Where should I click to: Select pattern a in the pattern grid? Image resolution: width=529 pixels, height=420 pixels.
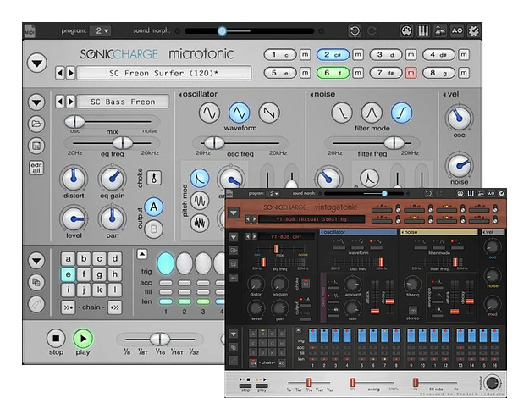(x=69, y=259)
